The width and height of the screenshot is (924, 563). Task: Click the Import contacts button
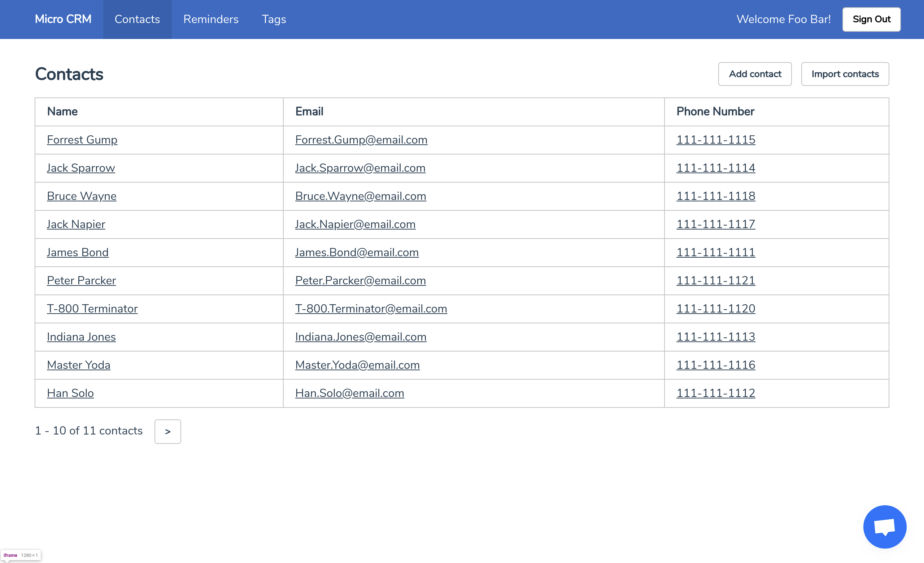pos(845,74)
